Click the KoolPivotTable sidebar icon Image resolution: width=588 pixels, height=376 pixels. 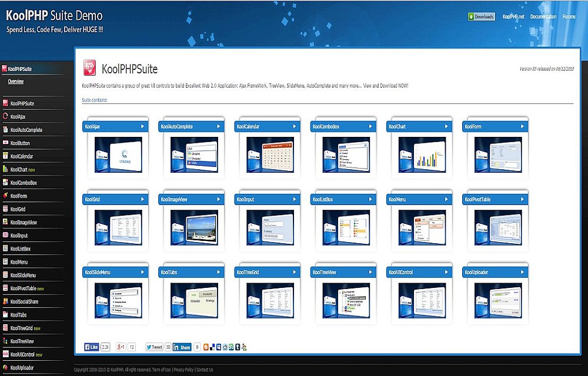point(5,288)
